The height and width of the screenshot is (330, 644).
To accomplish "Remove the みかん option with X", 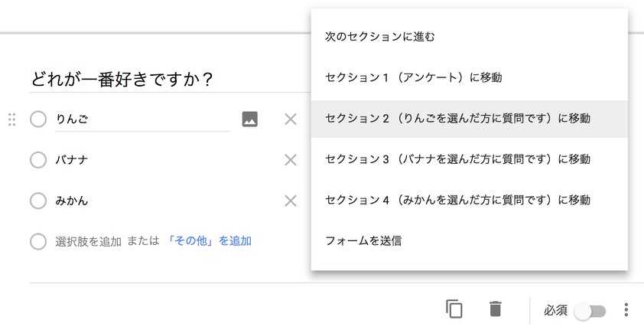I will [291, 201].
